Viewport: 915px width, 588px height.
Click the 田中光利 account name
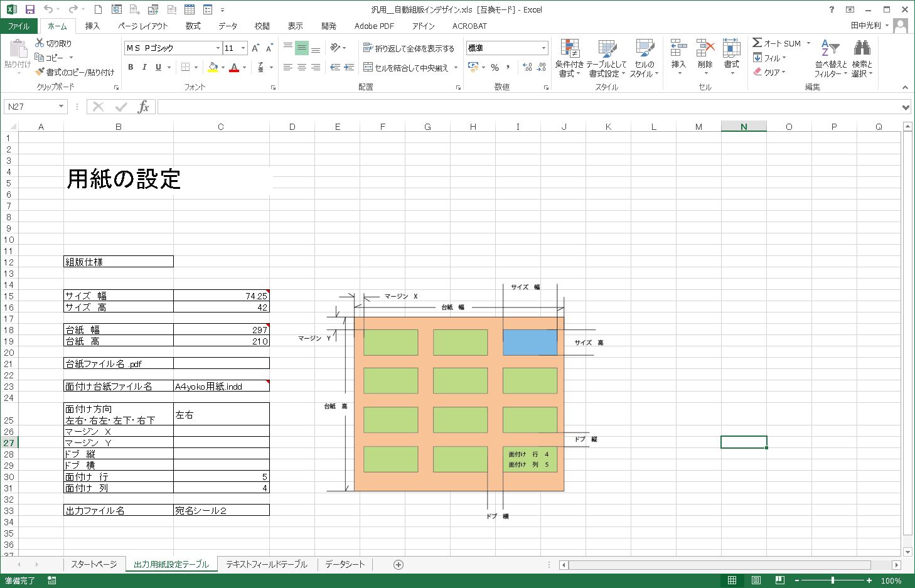pos(865,26)
